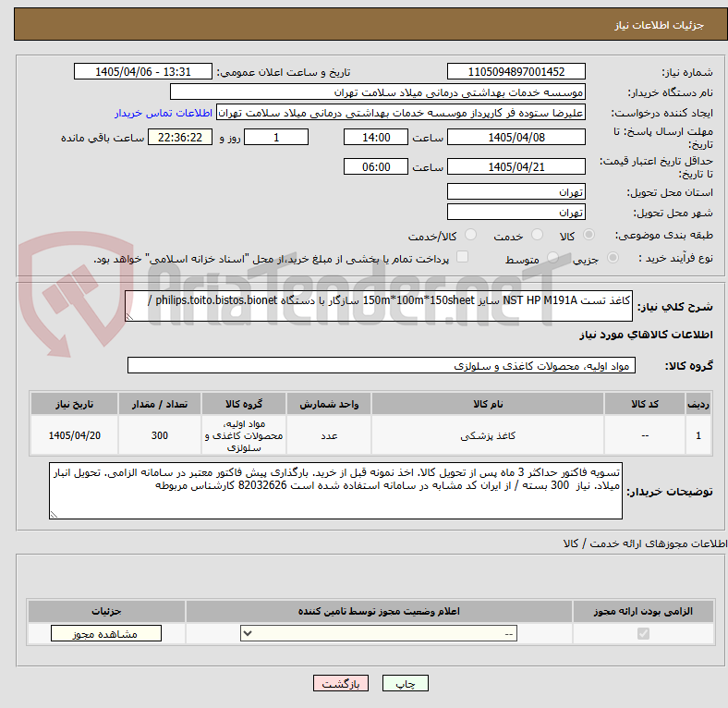Click the delivery province field تهران

click(516, 191)
